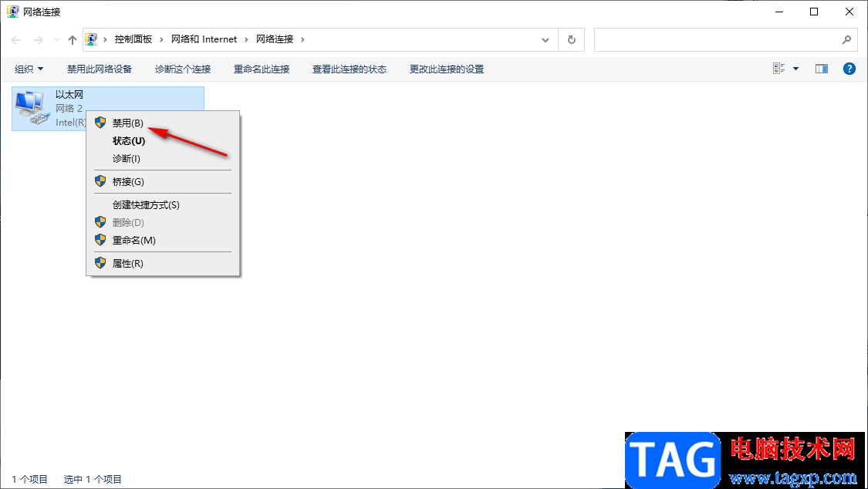868x489 pixels.
Task: Open the 网络和 Internet breadcrumb
Action: click(x=204, y=39)
